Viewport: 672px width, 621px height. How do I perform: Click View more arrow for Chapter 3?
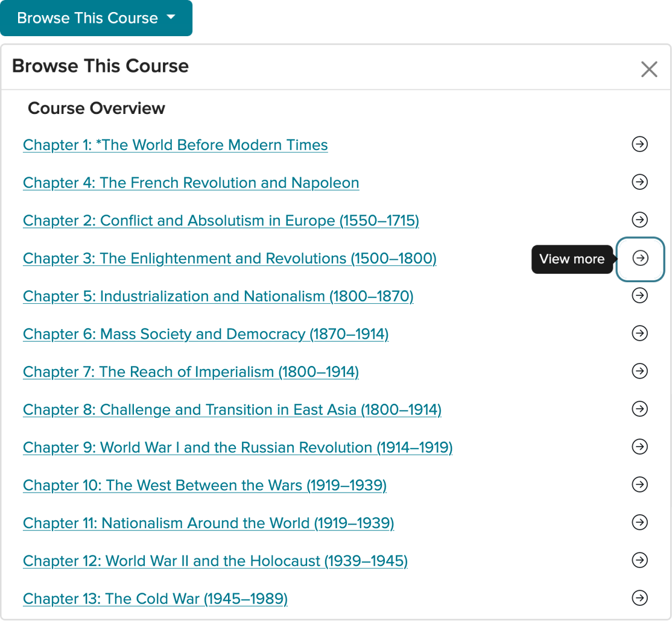point(639,258)
